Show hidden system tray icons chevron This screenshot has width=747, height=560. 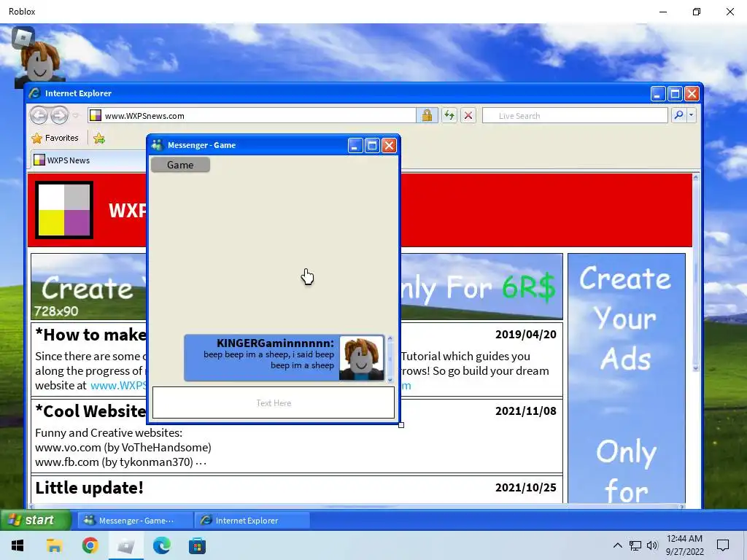pyautogui.click(x=617, y=545)
